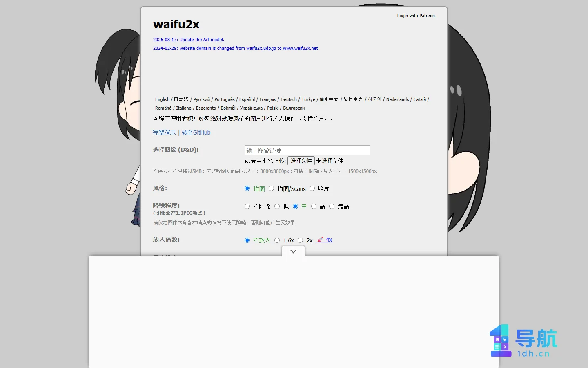Screen dimensions: 588x368
Task: Switch language to Türkçe
Action: click(308, 99)
